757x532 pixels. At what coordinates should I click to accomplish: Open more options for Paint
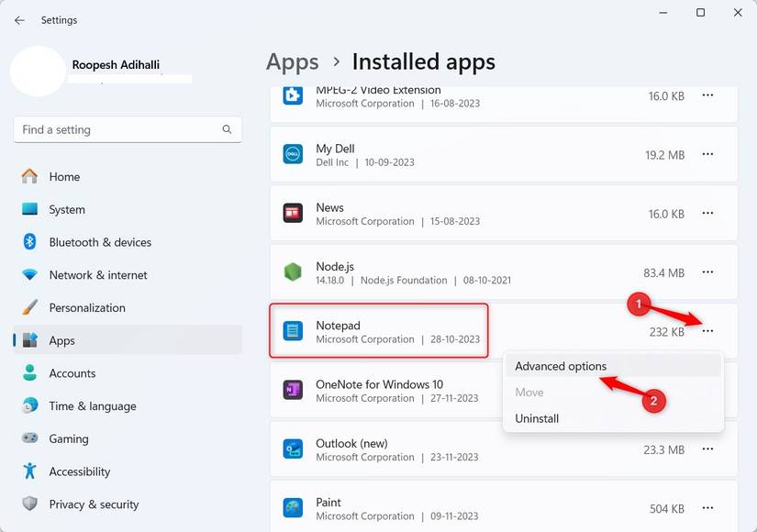pos(707,508)
